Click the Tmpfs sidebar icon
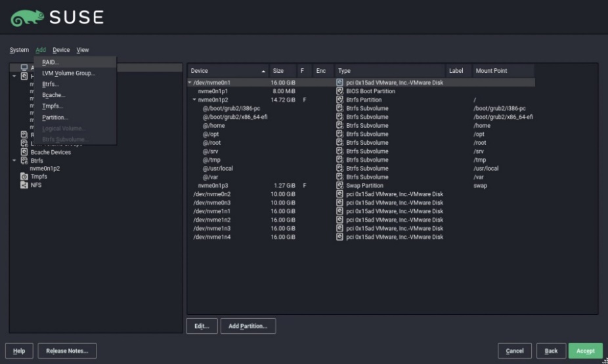This screenshot has width=608, height=364. 24,176
